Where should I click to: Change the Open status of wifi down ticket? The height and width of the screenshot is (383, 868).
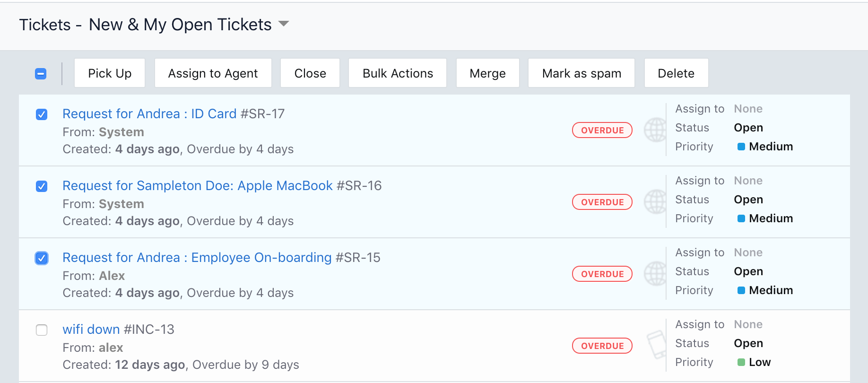point(748,343)
